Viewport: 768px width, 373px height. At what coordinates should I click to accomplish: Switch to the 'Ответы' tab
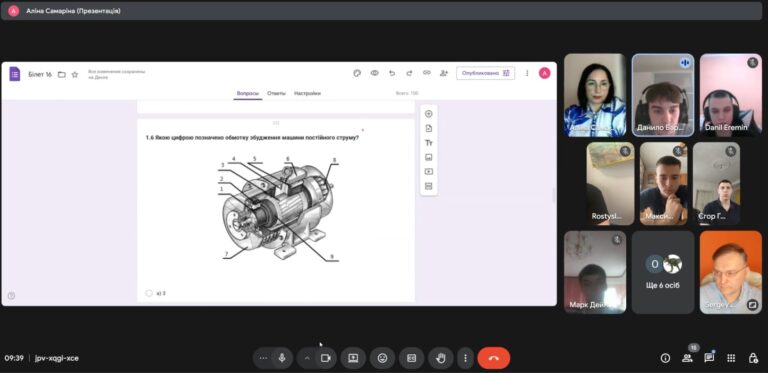pos(276,93)
